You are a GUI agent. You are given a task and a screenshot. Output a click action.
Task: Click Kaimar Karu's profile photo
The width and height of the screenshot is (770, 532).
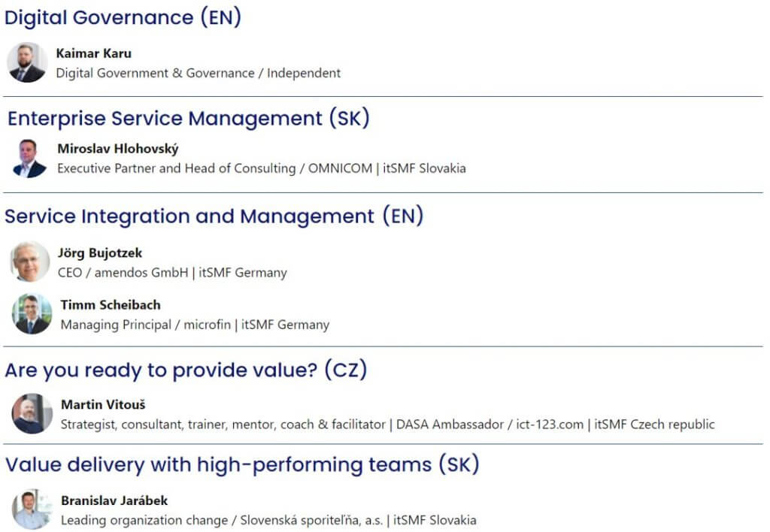click(x=27, y=62)
